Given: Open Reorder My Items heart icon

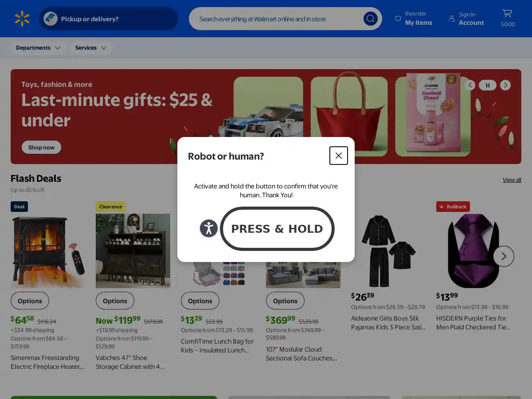Looking at the screenshot, I should pos(398,19).
